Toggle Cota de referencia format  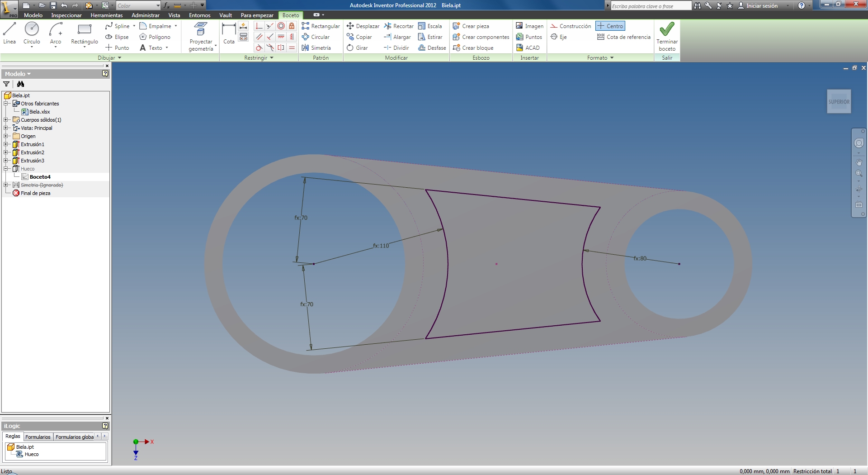[x=624, y=37]
